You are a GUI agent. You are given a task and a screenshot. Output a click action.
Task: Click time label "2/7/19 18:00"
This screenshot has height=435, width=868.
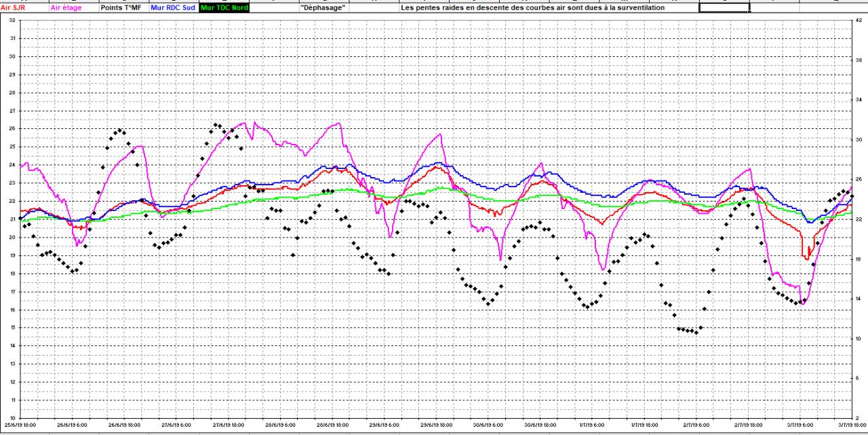click(748, 425)
